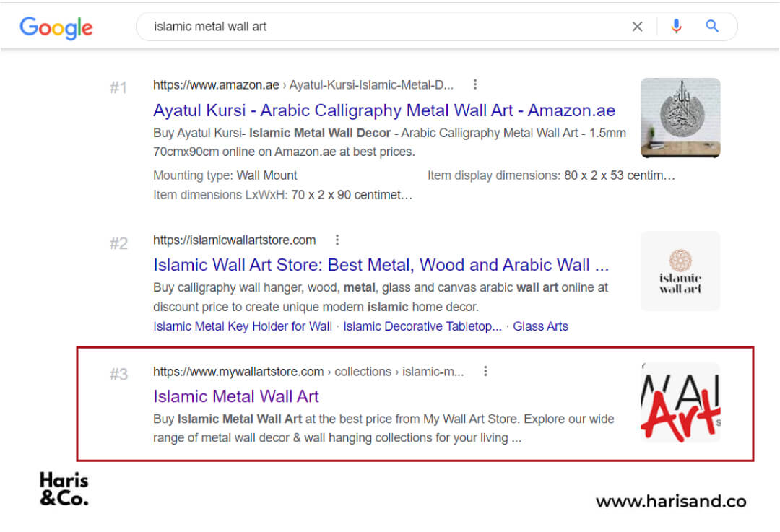Image resolution: width=780 pixels, height=532 pixels.
Task: Open the Ayatul Kursi calligraphy thumbnail
Action: coord(680,118)
